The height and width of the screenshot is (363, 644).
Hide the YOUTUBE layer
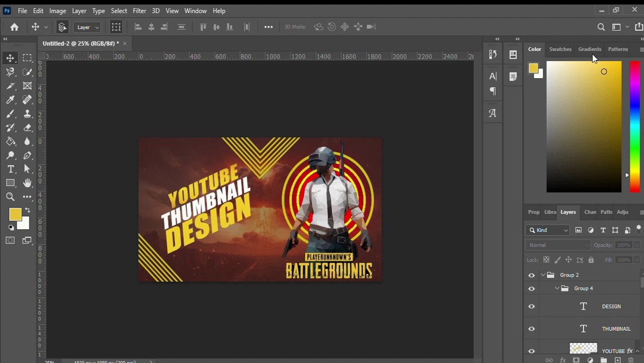532,351
